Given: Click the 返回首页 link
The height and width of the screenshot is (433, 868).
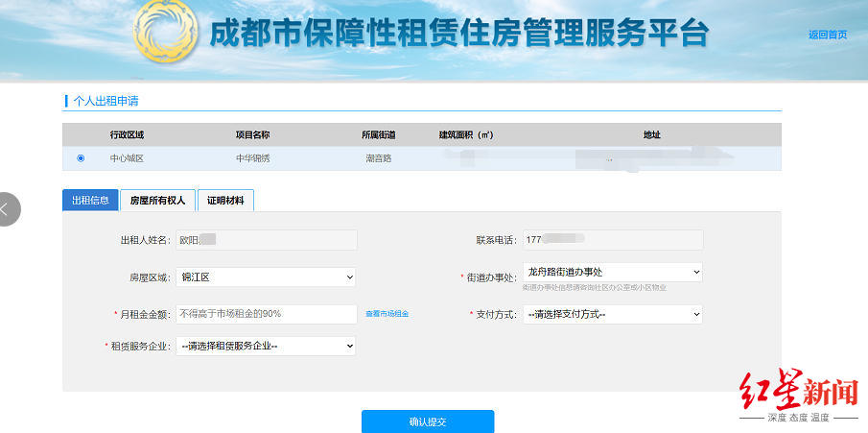Looking at the screenshot, I should (827, 35).
